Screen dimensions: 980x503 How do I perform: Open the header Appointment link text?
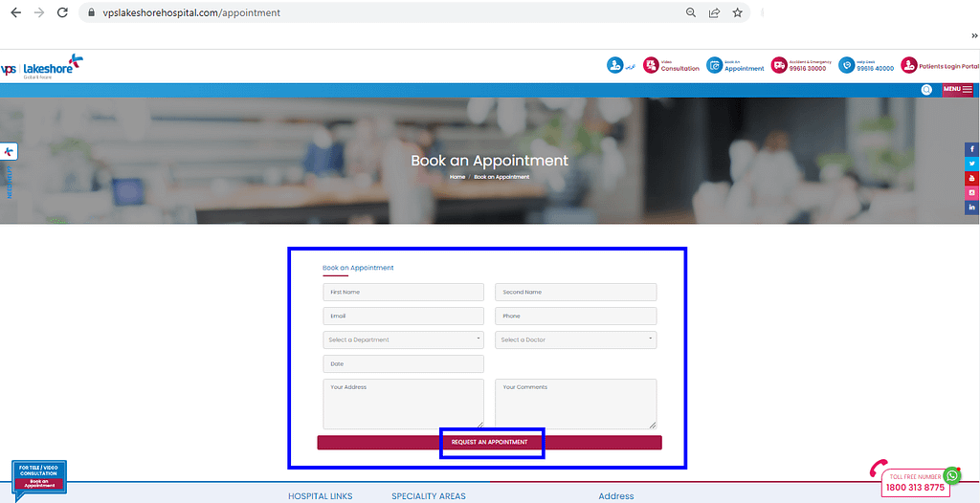click(745, 68)
